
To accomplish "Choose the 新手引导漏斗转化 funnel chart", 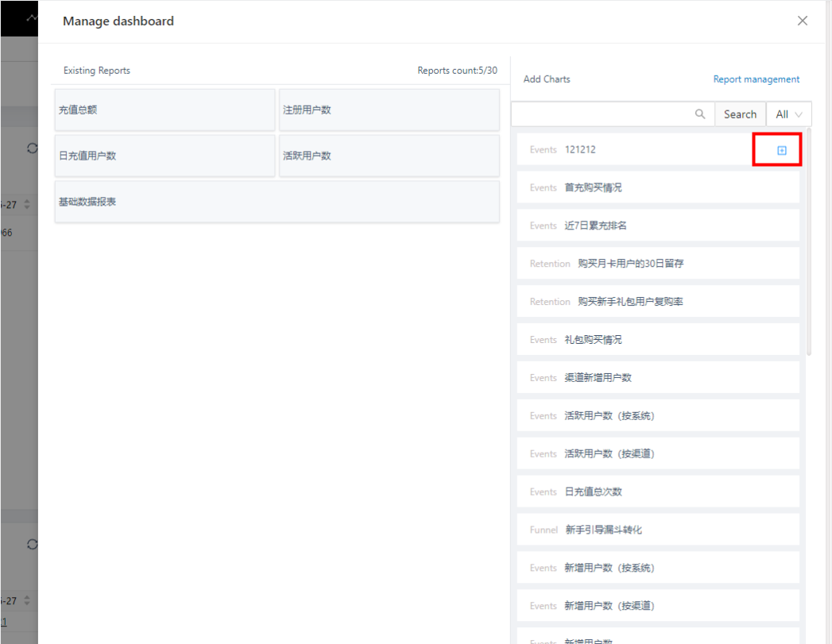I will (x=657, y=530).
